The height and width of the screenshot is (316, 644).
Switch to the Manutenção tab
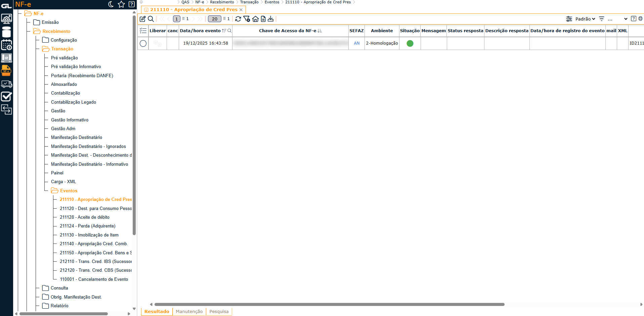[x=189, y=311]
